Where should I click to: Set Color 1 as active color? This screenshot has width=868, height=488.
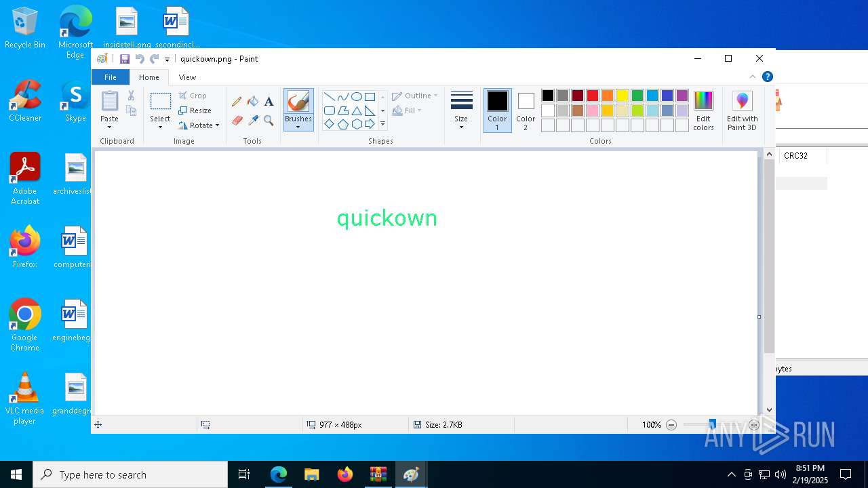[x=497, y=110]
